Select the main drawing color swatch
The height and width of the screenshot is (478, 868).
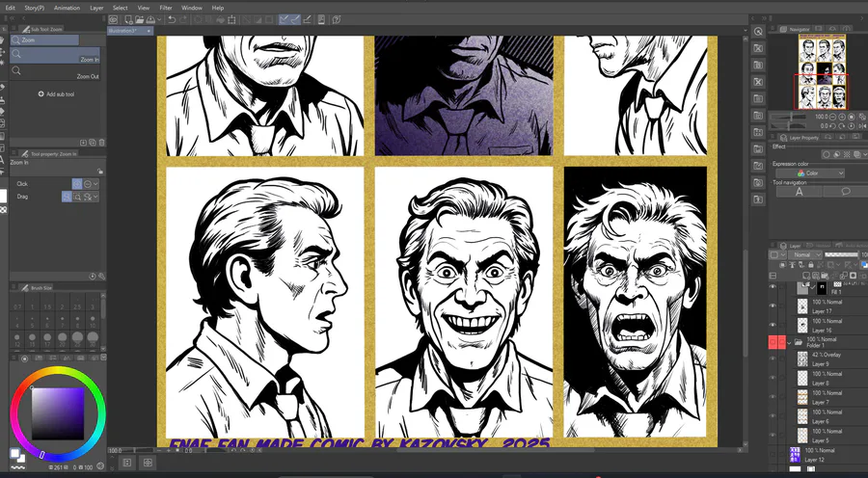click(x=14, y=453)
